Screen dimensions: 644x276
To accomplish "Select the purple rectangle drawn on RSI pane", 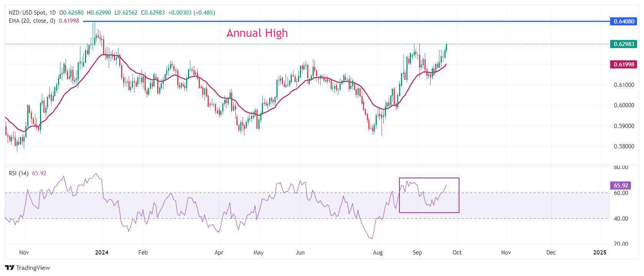I will coord(429,178).
